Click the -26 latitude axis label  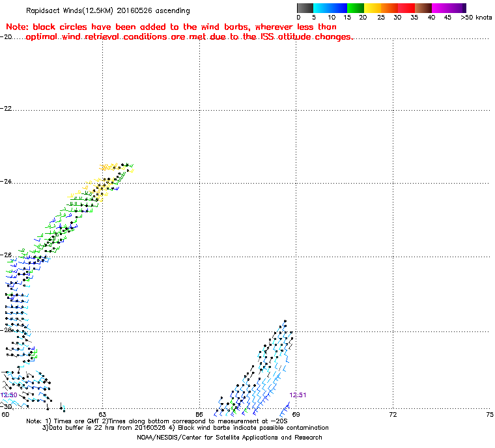[x=7, y=255]
